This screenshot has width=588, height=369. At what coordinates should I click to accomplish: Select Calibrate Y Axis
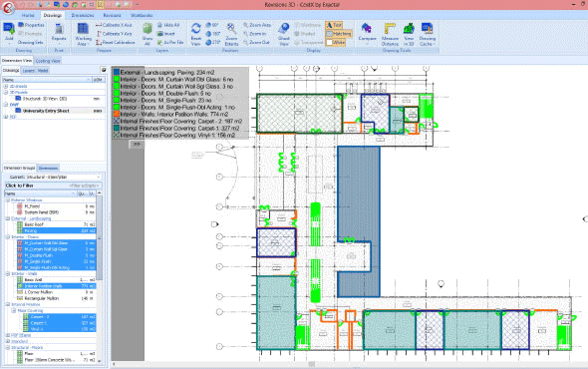(114, 34)
